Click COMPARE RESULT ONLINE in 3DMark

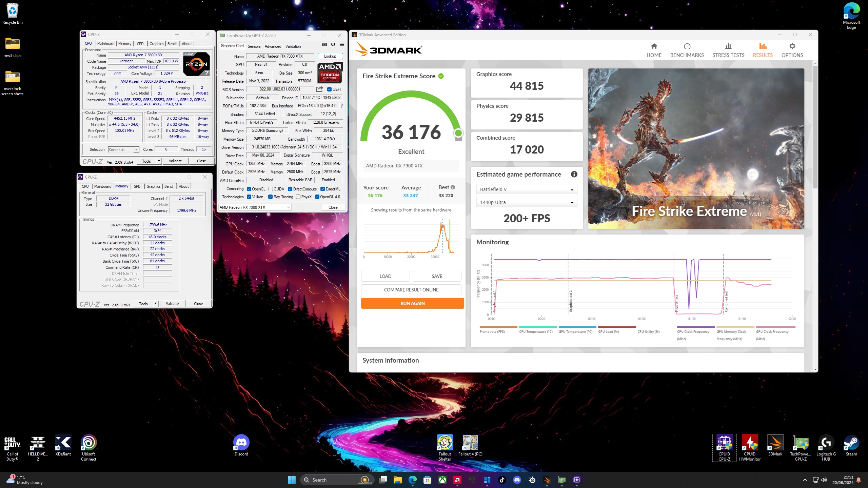click(411, 290)
